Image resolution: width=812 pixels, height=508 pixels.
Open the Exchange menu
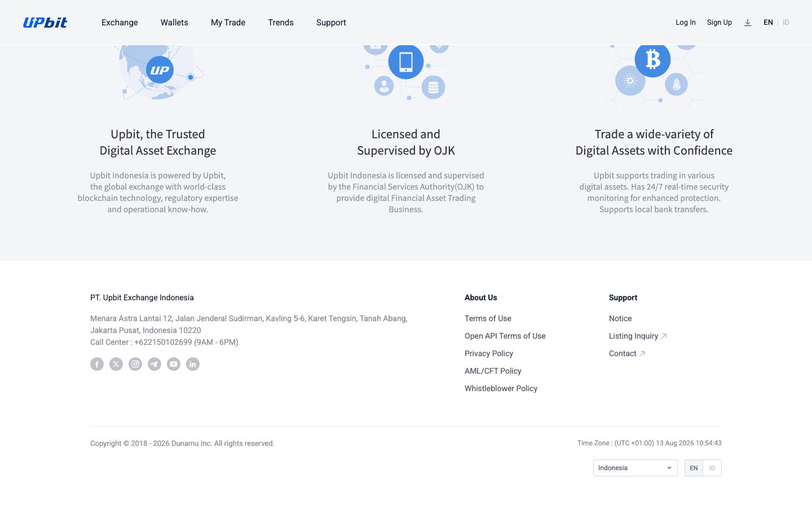pyautogui.click(x=120, y=23)
